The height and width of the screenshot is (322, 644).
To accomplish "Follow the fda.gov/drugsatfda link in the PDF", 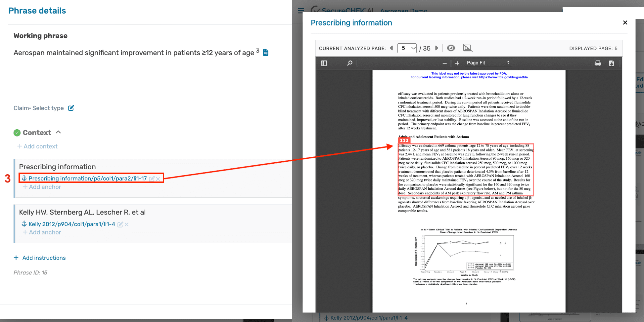I will pos(503,77).
